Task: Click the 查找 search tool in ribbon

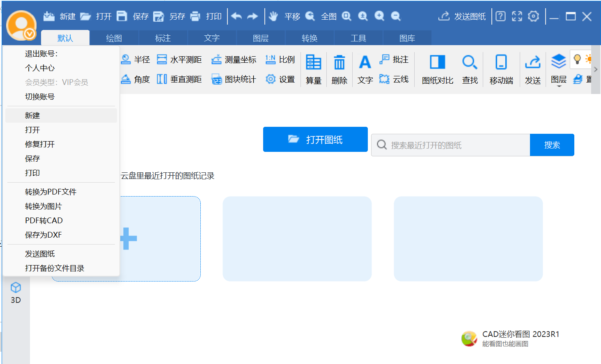Action: [x=470, y=69]
